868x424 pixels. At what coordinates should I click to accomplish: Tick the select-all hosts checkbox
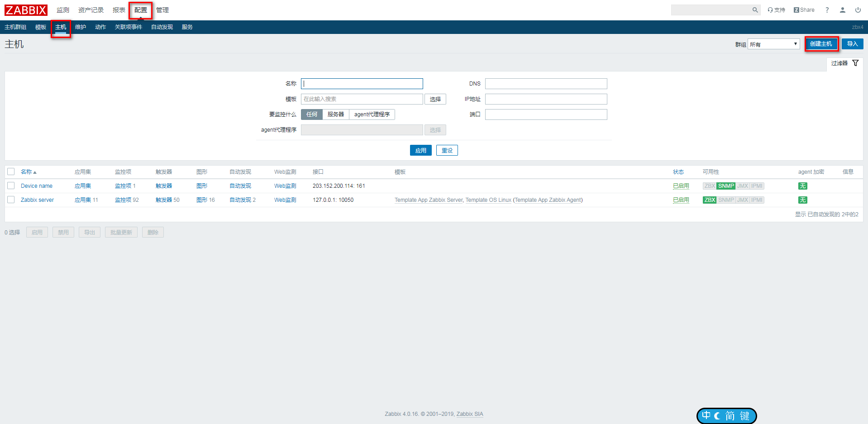pyautogui.click(x=11, y=172)
